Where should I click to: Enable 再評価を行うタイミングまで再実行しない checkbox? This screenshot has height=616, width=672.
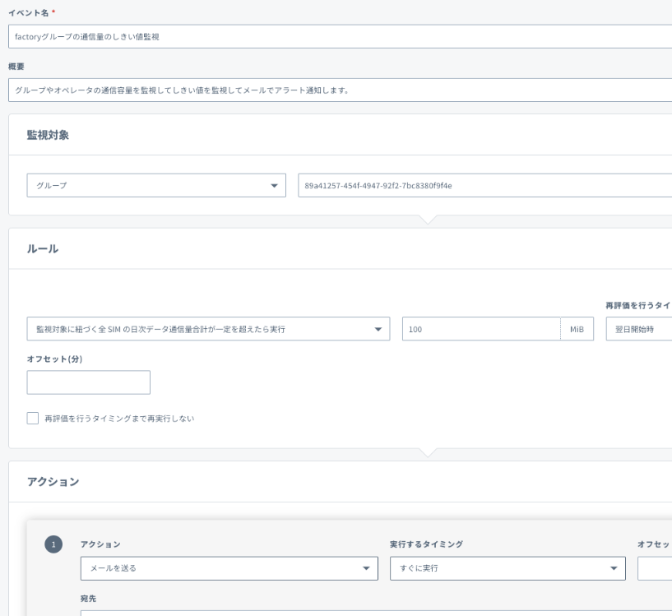pos(33,419)
